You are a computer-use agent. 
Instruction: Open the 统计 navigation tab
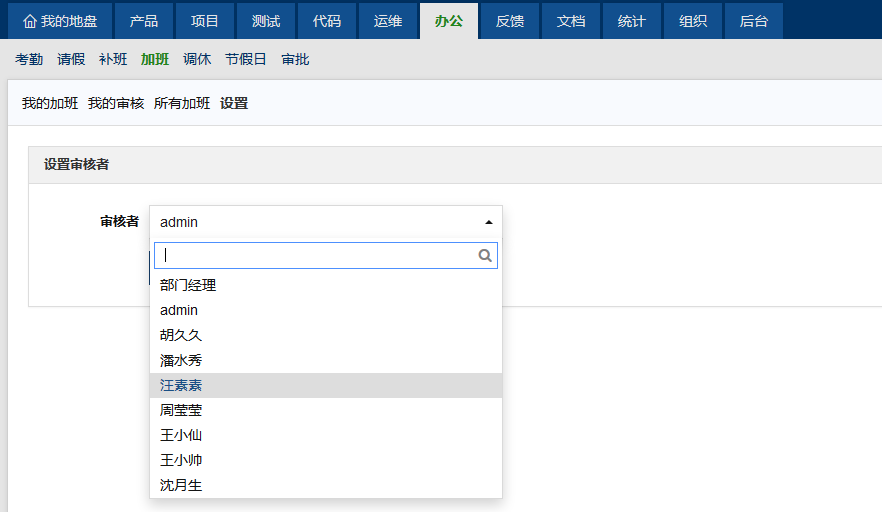tap(632, 21)
